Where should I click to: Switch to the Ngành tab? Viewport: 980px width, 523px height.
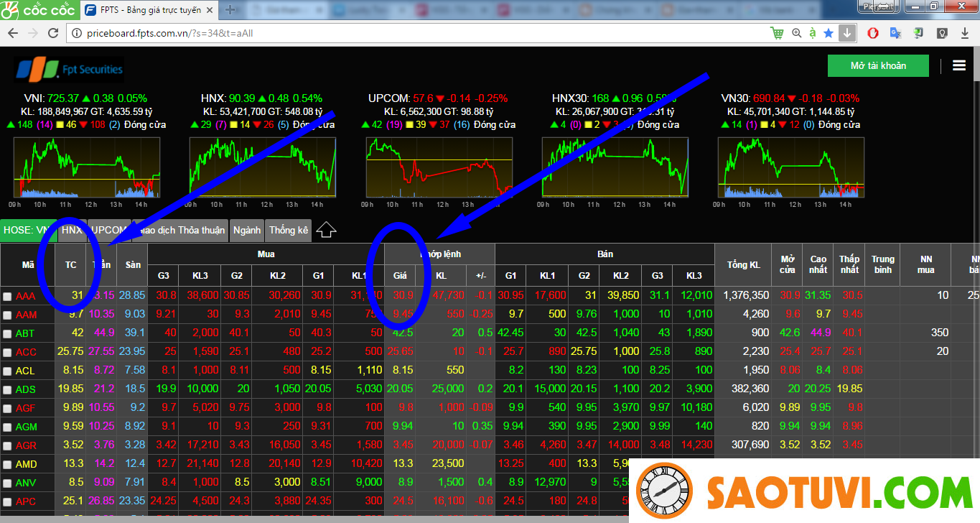247,230
